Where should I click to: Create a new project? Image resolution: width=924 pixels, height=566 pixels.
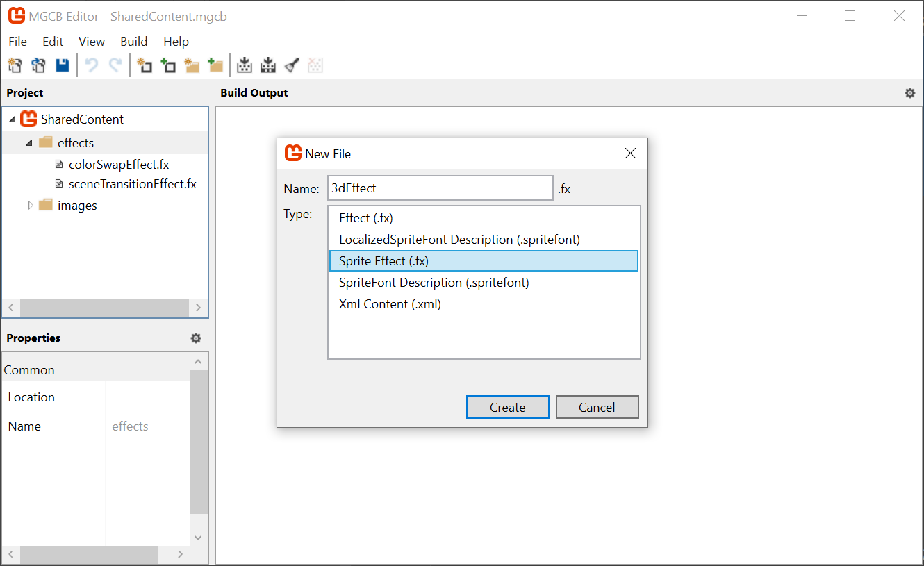click(15, 65)
